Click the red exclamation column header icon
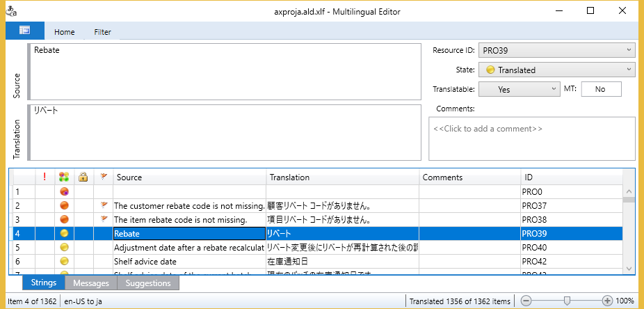The width and height of the screenshot is (644, 309). point(45,177)
